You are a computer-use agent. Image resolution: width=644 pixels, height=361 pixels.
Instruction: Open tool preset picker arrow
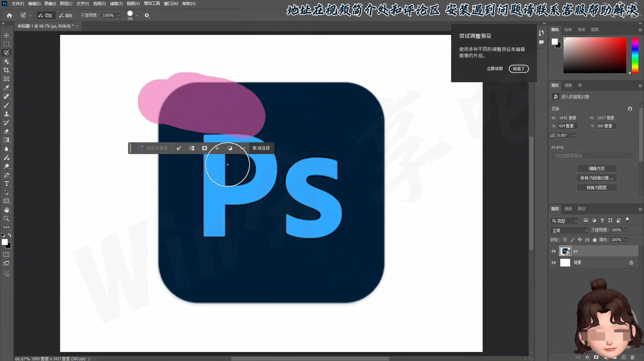point(30,15)
